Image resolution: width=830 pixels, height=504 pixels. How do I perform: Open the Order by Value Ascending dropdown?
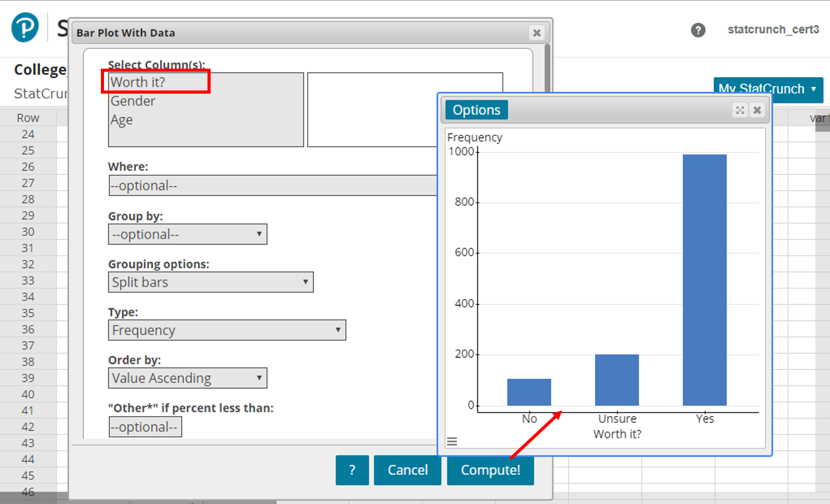(x=187, y=378)
